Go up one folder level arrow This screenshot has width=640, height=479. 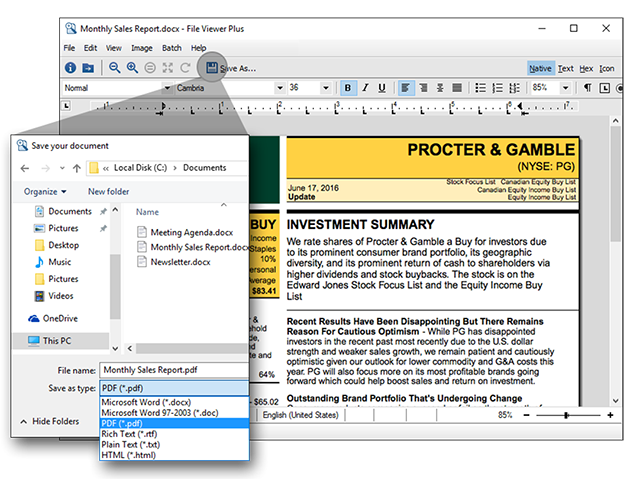click(77, 168)
